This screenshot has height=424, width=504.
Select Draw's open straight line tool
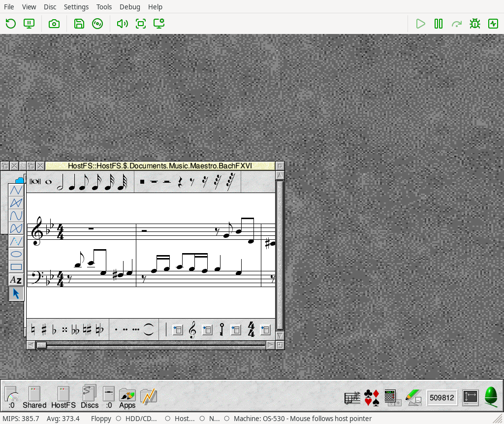click(16, 190)
